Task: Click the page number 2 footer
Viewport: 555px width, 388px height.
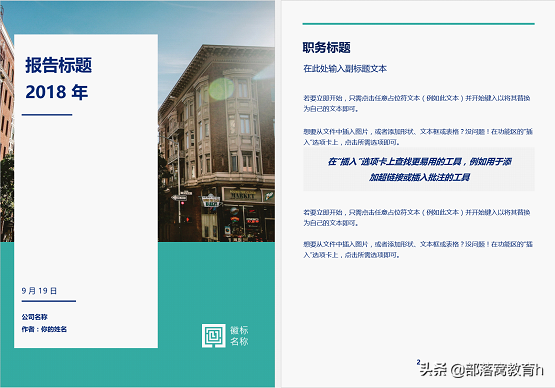Action: tap(418, 362)
